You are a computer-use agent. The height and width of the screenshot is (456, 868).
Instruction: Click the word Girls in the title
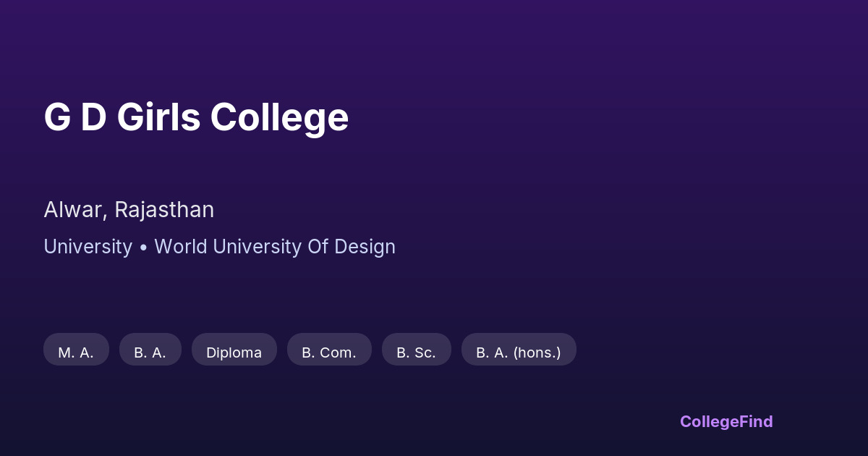click(158, 117)
